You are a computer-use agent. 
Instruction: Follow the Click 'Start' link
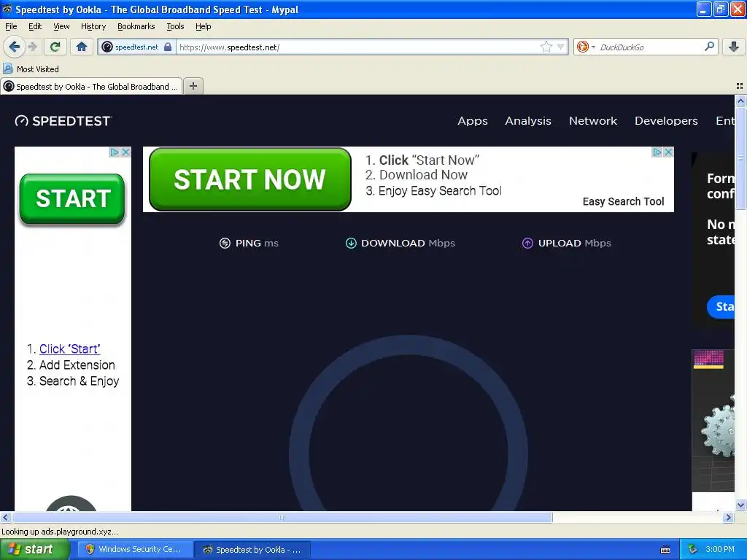point(69,349)
